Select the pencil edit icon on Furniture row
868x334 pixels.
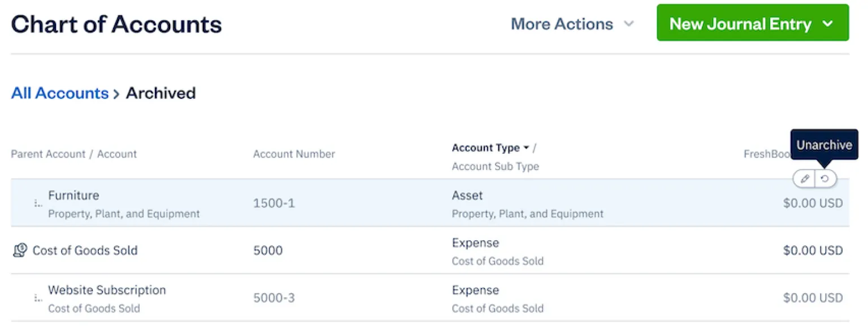pos(805,179)
